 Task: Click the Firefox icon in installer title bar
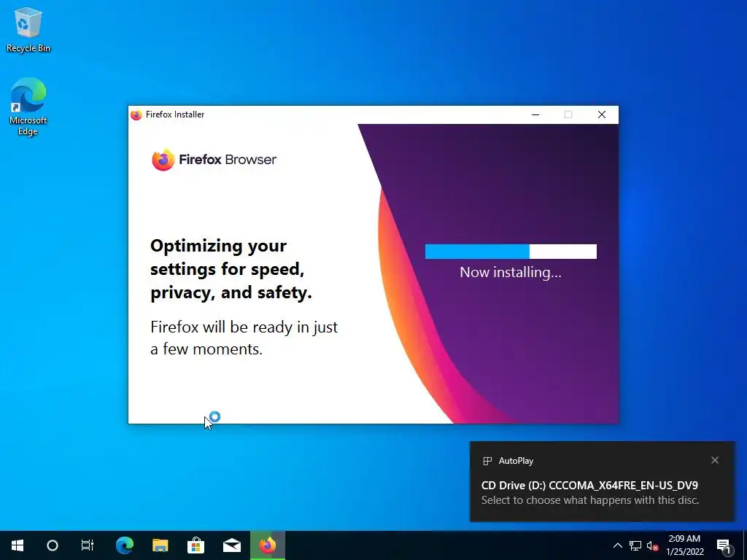[136, 114]
